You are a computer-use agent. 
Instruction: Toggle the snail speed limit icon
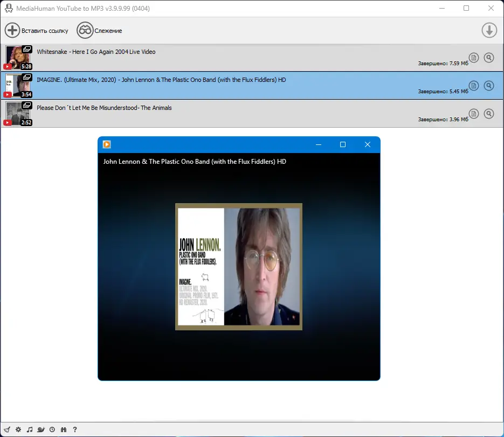(41, 429)
